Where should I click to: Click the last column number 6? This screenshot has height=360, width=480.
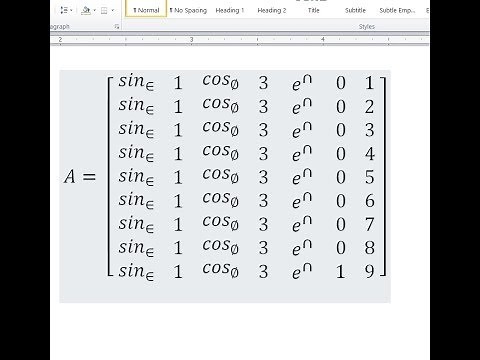pyautogui.click(x=370, y=201)
